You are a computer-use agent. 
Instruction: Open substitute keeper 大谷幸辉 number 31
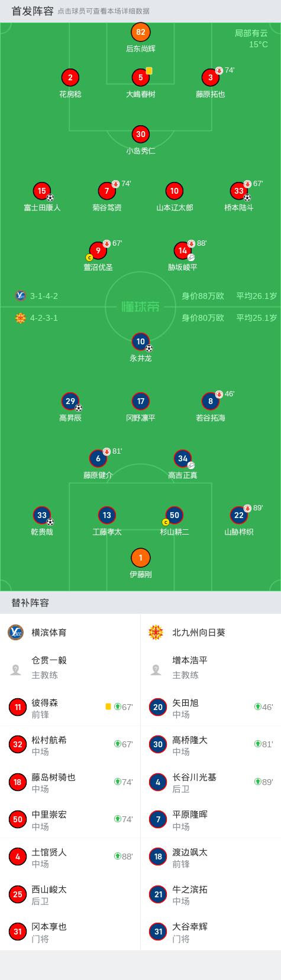tap(211, 932)
